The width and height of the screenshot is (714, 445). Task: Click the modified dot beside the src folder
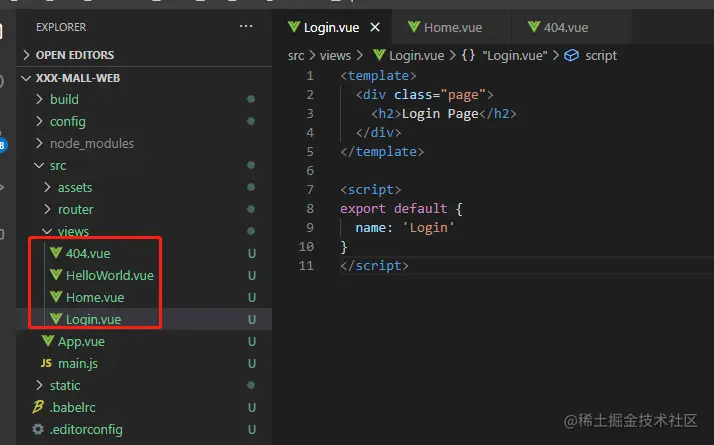tap(251, 165)
